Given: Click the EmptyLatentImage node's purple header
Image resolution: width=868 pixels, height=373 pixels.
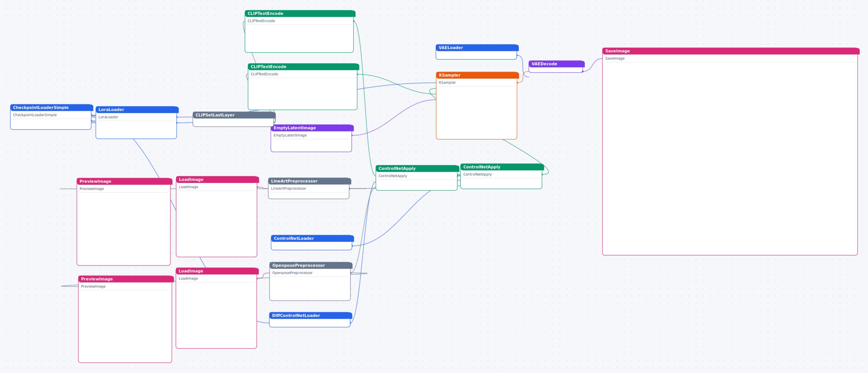Looking at the screenshot, I should 312,128.
